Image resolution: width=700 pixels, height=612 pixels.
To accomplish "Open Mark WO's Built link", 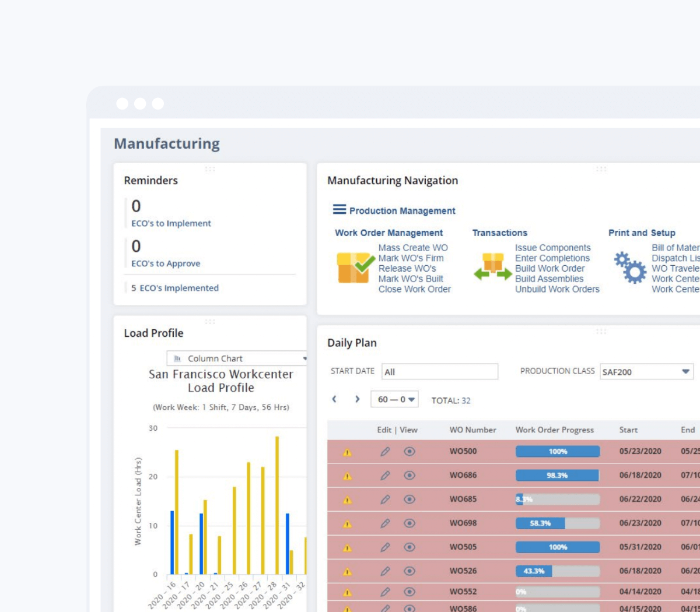I will click(411, 279).
